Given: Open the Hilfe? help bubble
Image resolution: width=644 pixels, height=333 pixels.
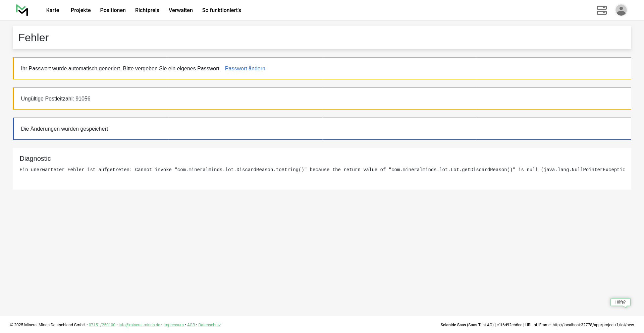Looking at the screenshot, I should (620, 302).
